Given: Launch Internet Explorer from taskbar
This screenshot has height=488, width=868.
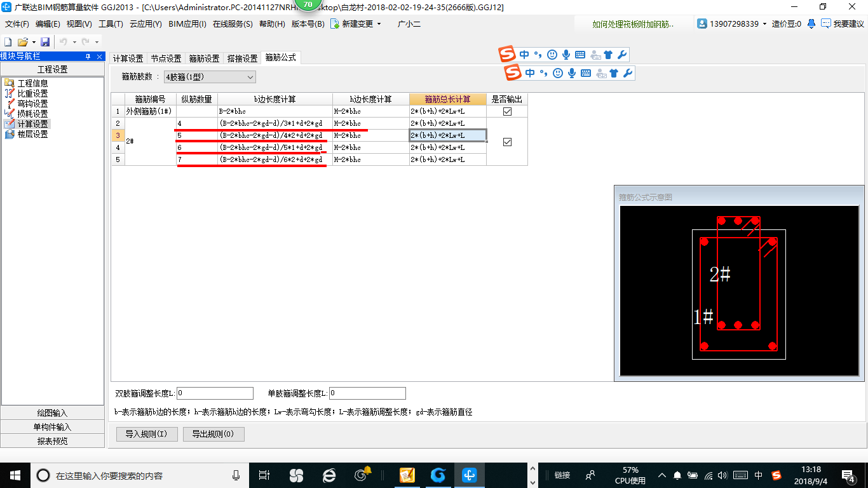Looking at the screenshot, I should tap(329, 475).
